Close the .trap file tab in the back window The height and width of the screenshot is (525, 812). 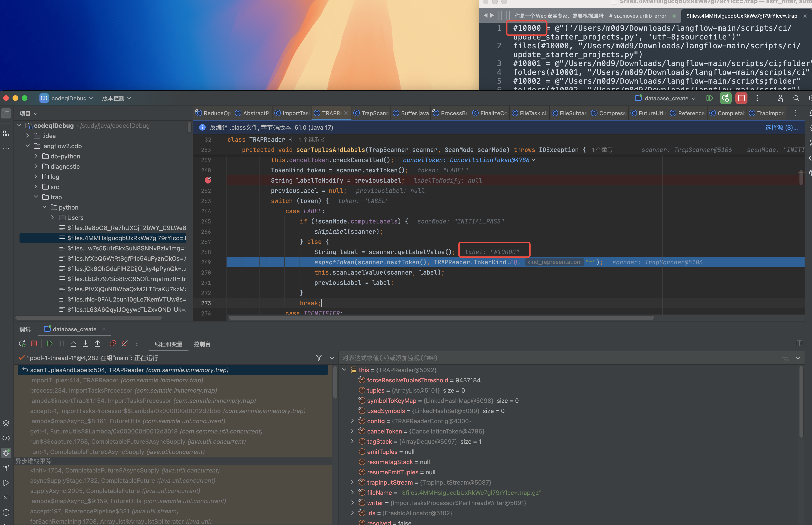tap(805, 16)
